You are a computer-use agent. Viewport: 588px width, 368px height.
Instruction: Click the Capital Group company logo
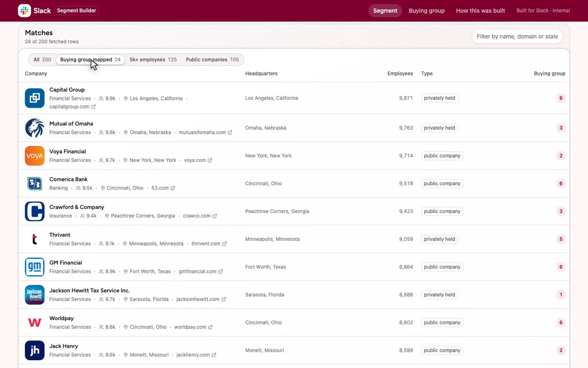34,98
